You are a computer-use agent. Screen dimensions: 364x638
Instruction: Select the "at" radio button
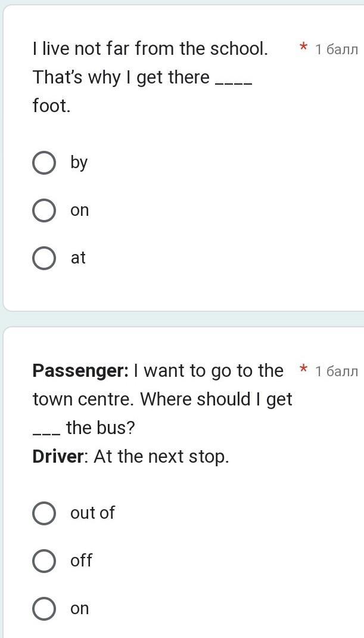tap(44, 258)
